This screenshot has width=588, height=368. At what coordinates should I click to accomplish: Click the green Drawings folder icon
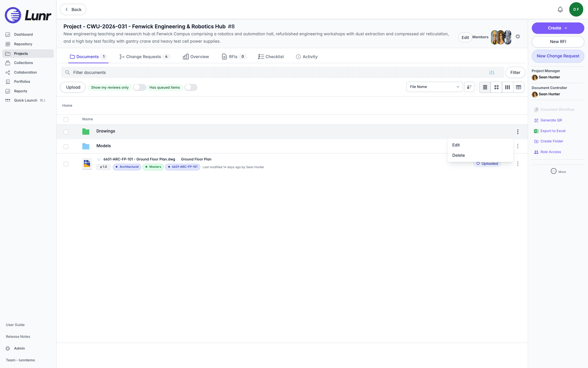tap(86, 131)
